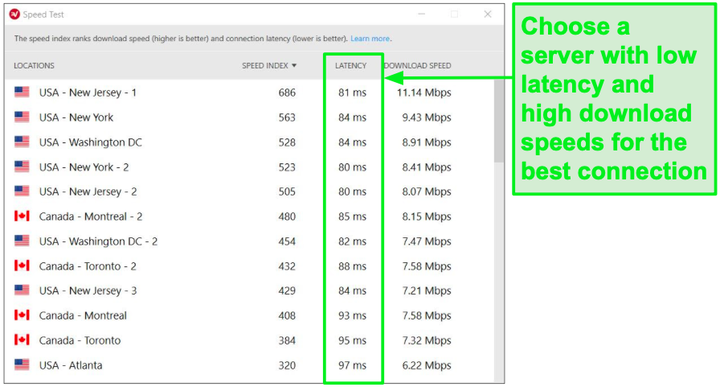Click the Canada flag for Toronto - 2
Viewport: 720px width, 387px height.
pos(22,266)
